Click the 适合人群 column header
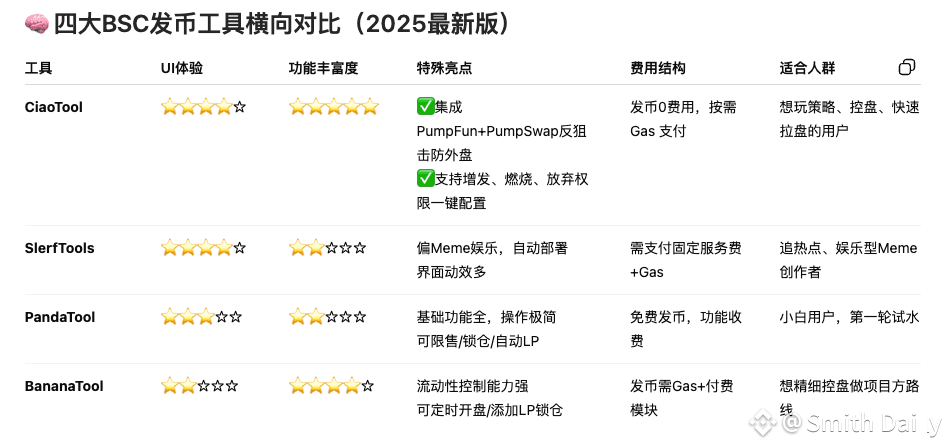The width and height of the screenshot is (949, 448). pos(807,69)
